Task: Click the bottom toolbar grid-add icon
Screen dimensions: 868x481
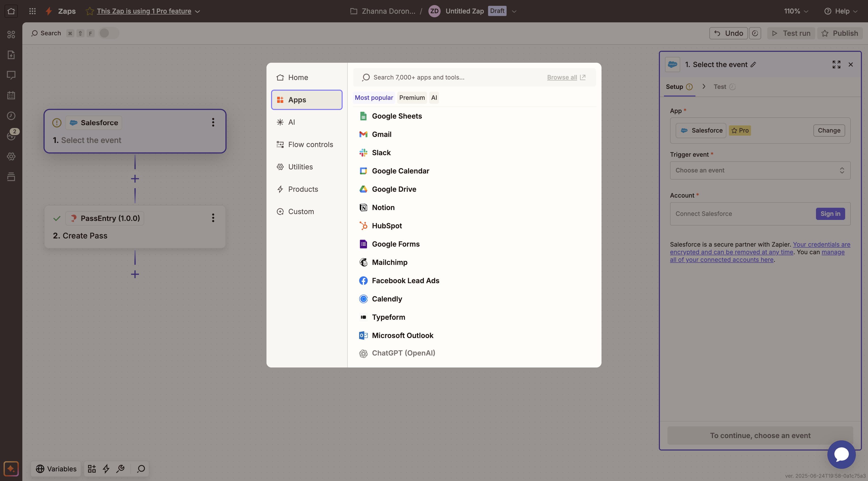Action: click(92, 469)
